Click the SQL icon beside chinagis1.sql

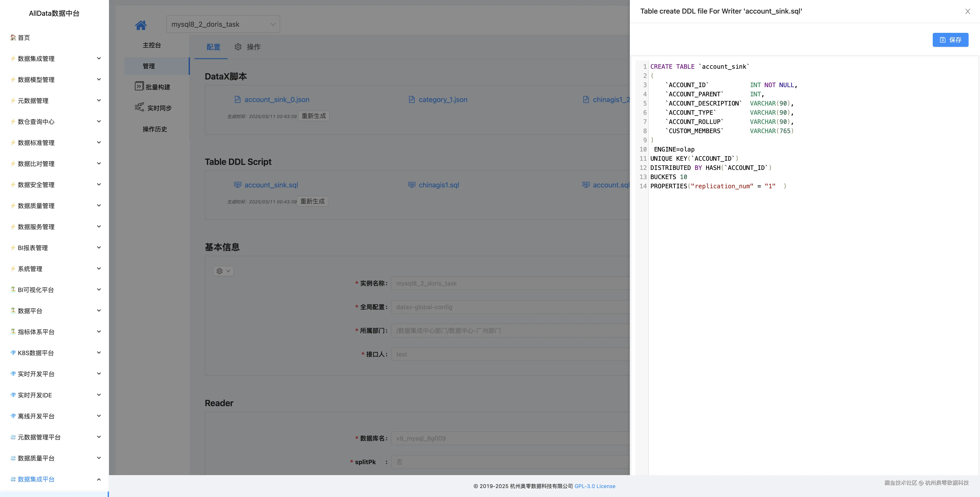tap(412, 185)
